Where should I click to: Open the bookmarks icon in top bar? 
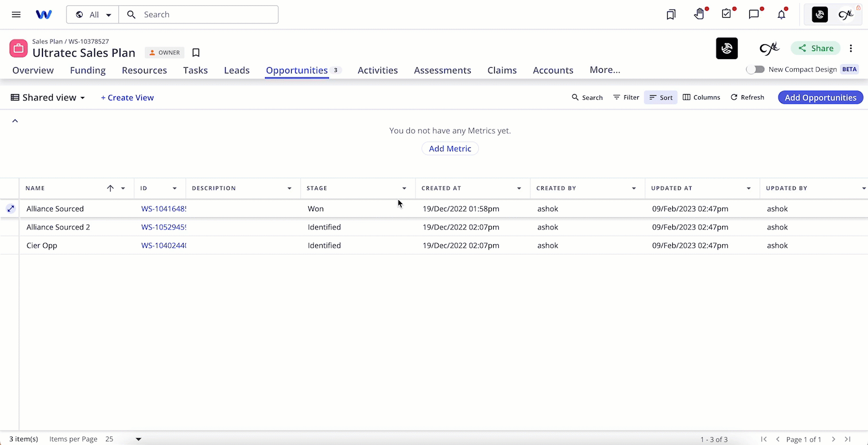tap(671, 15)
